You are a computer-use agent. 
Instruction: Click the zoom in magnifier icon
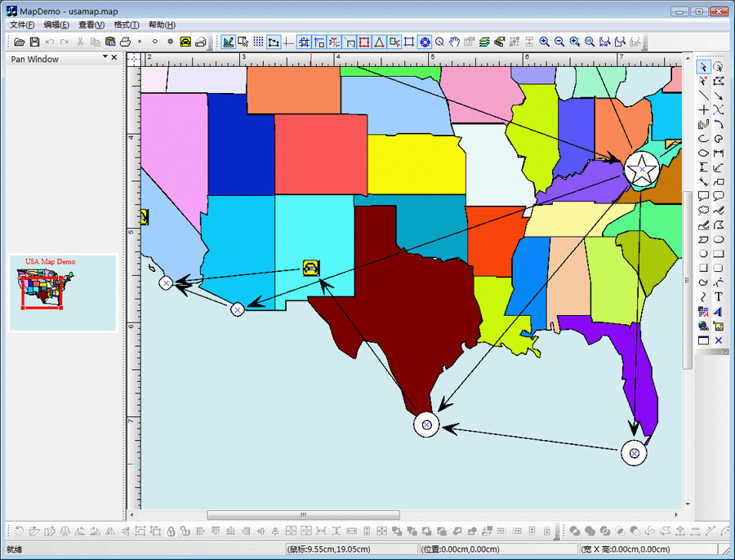(544, 42)
